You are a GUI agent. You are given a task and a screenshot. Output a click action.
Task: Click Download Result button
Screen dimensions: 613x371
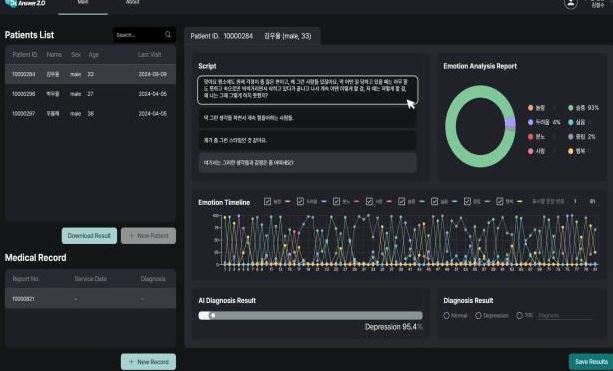point(89,236)
